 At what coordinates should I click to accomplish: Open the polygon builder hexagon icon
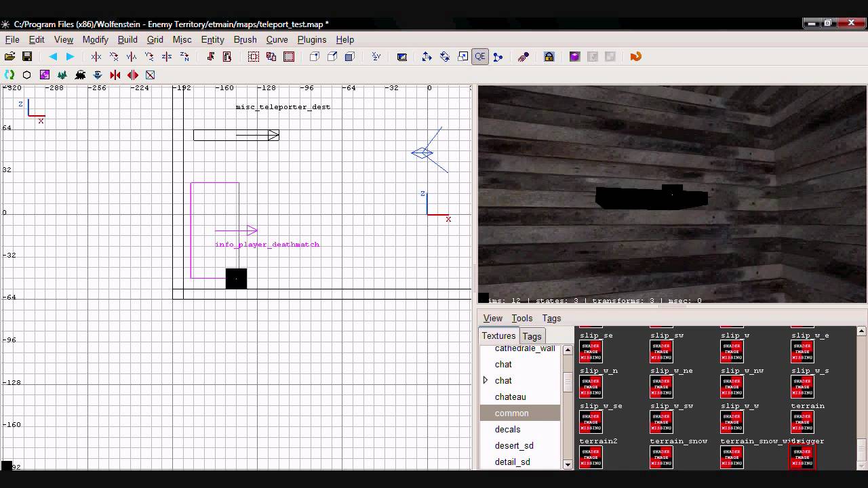(x=27, y=75)
